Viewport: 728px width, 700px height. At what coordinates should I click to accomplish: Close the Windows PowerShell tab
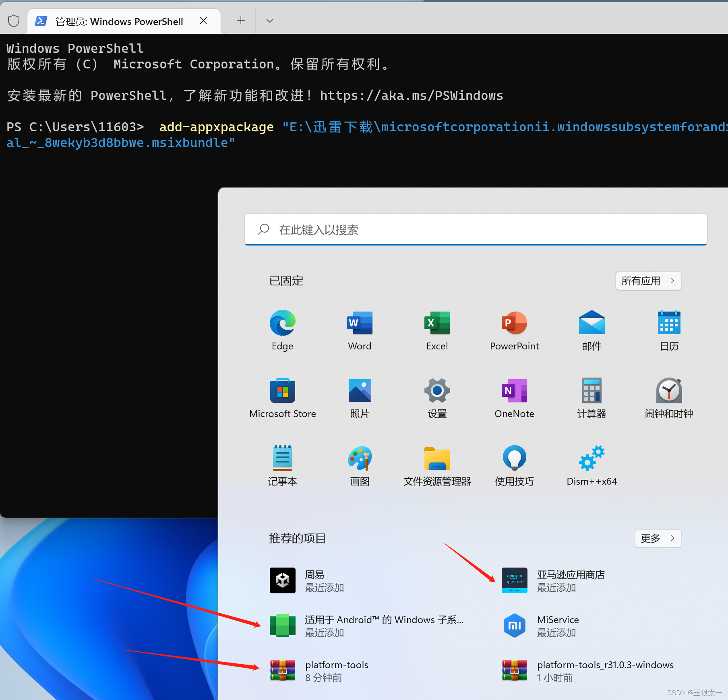[x=204, y=21]
